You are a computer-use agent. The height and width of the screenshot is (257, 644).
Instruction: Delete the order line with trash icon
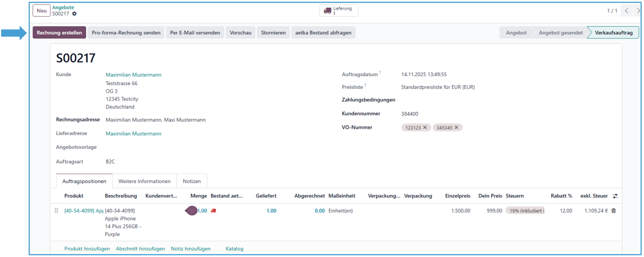click(x=613, y=211)
